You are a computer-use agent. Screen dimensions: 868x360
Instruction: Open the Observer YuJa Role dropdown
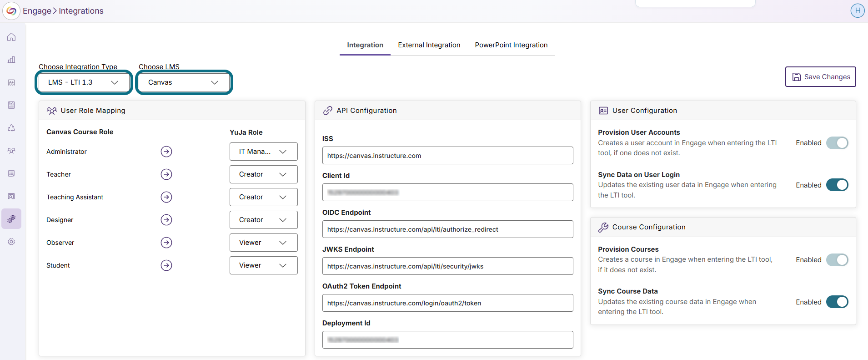[x=264, y=243]
